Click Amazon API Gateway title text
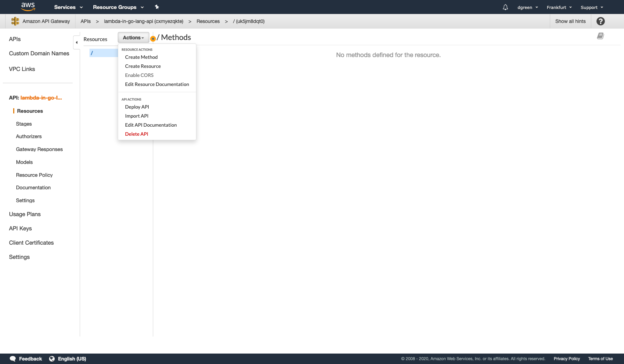The width and height of the screenshot is (624, 364). (46, 21)
